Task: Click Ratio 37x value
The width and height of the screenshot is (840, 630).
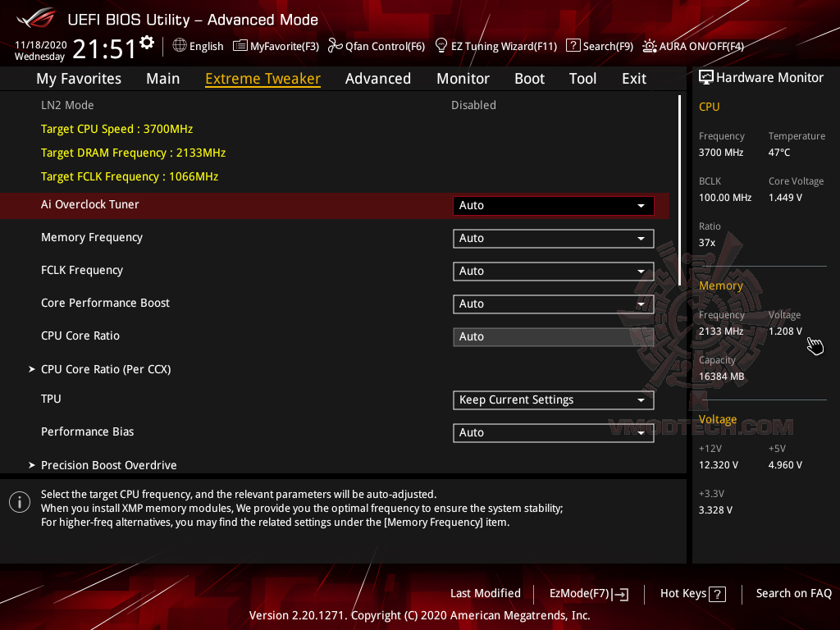Action: tap(706, 243)
